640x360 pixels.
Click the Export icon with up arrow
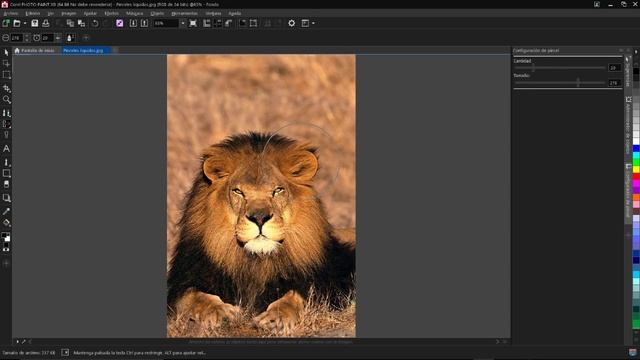point(144,23)
